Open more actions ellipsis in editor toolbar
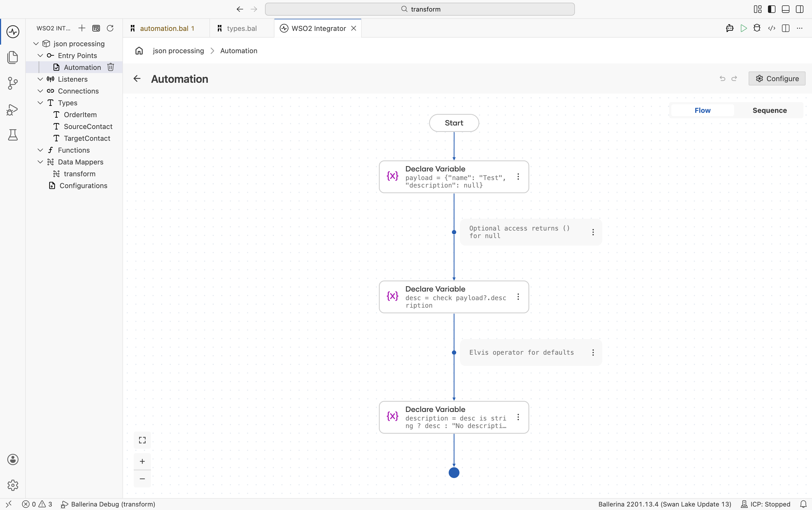 tap(800, 28)
